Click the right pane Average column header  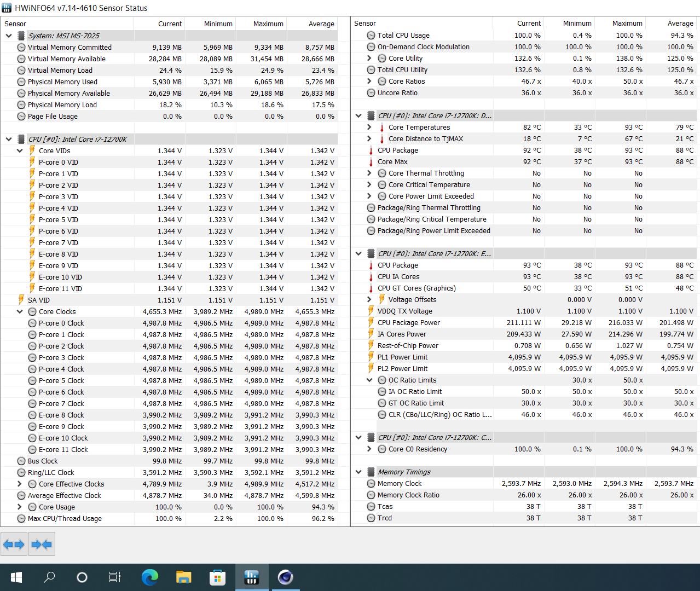click(671, 23)
